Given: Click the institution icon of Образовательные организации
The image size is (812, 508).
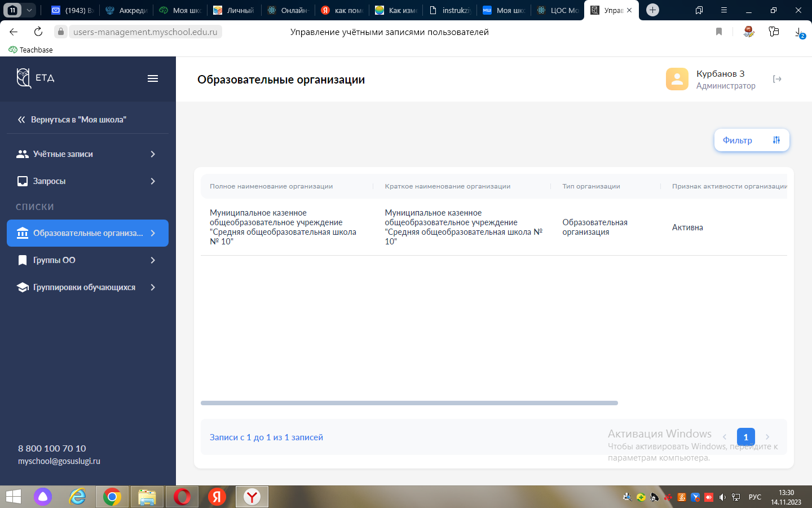Looking at the screenshot, I should click(x=23, y=233).
